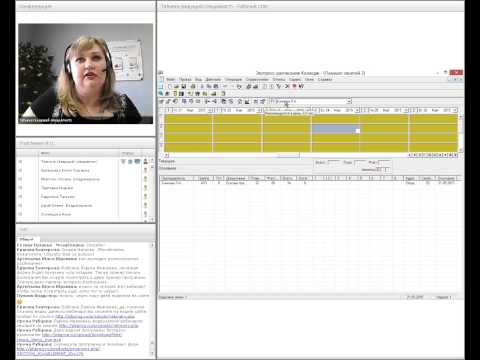The width and height of the screenshot is (480, 360).
Task: Open the Сервис menu
Action: (295, 79)
